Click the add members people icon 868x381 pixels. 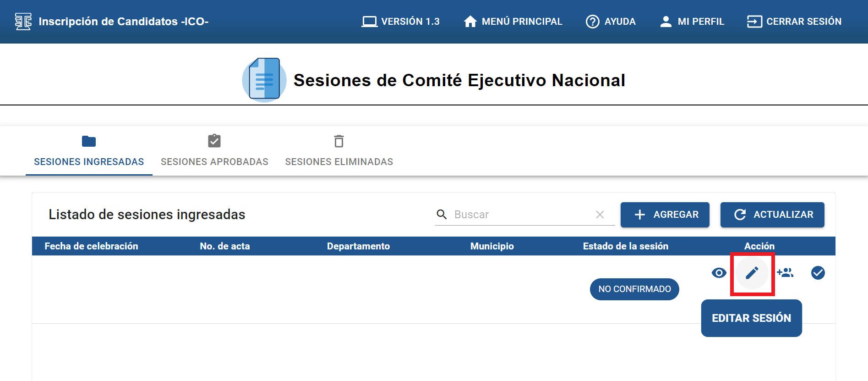[785, 273]
